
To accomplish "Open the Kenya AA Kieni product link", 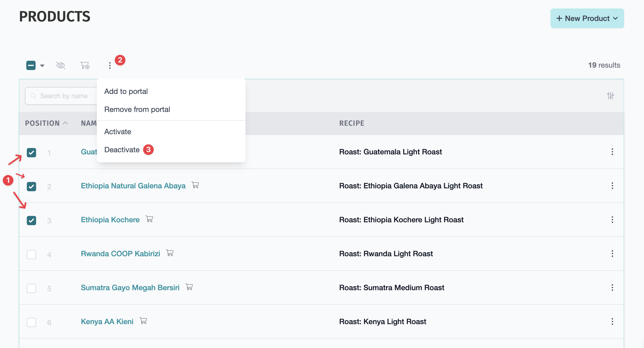I will (x=107, y=321).
